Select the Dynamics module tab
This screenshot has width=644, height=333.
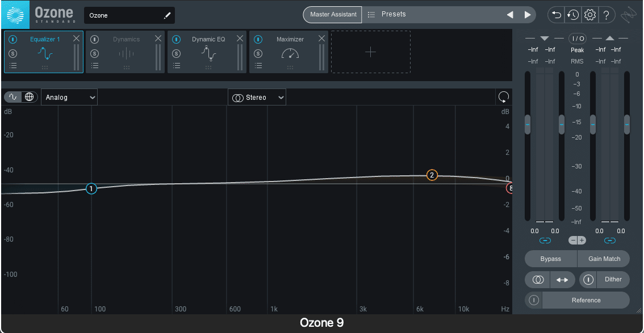(126, 52)
